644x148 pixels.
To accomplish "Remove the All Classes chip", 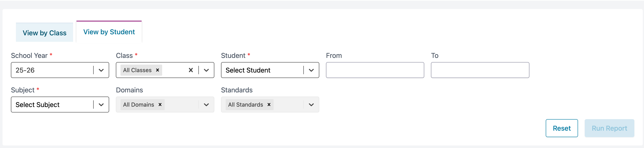I will pyautogui.click(x=158, y=70).
